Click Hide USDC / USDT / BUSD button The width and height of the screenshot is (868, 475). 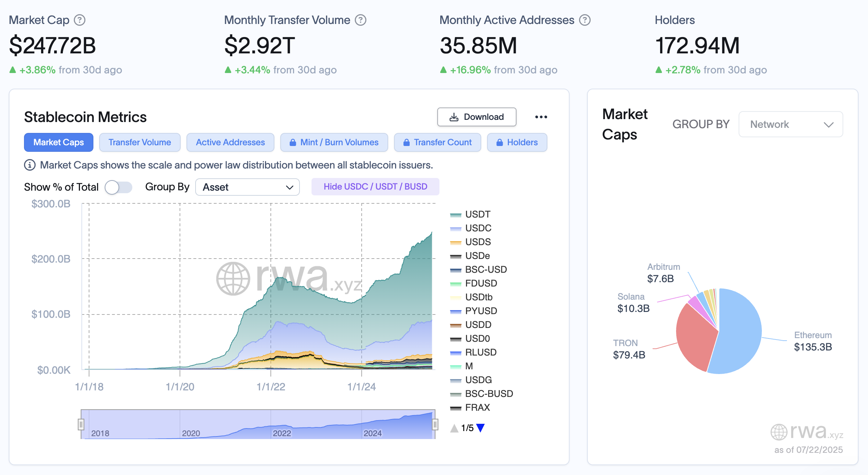375,187
